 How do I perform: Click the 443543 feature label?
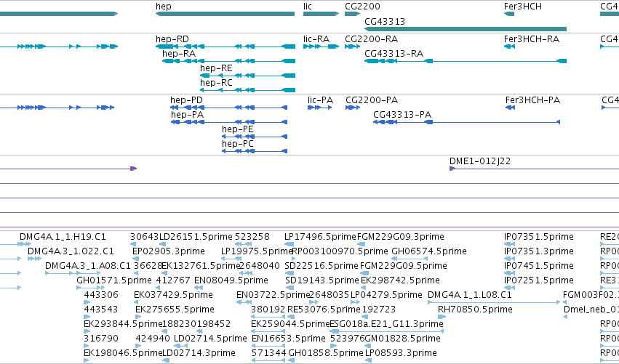click(100, 310)
